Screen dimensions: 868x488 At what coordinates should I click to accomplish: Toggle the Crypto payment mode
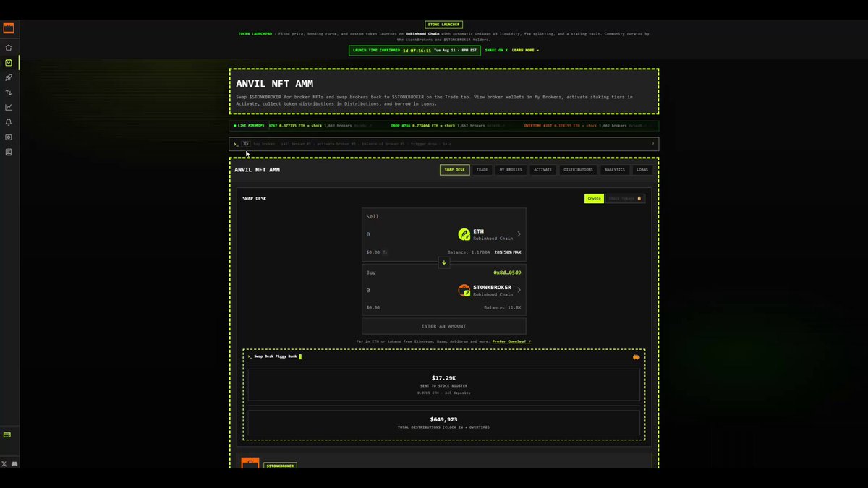coord(594,198)
